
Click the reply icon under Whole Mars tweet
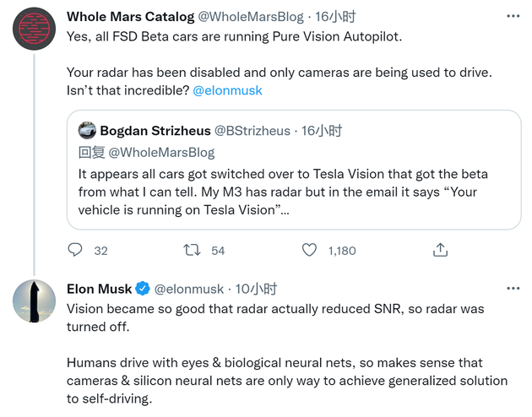[76, 251]
